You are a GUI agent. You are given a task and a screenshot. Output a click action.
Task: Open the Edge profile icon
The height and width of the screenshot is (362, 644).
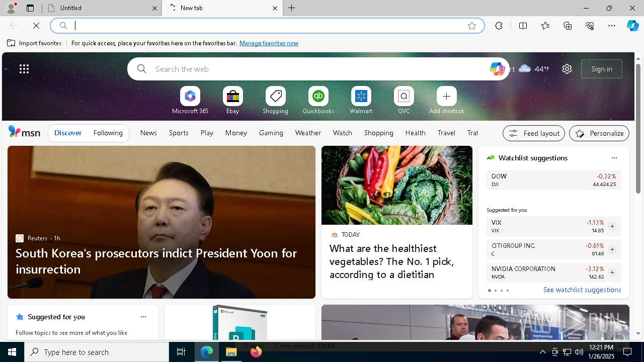pos(11,8)
